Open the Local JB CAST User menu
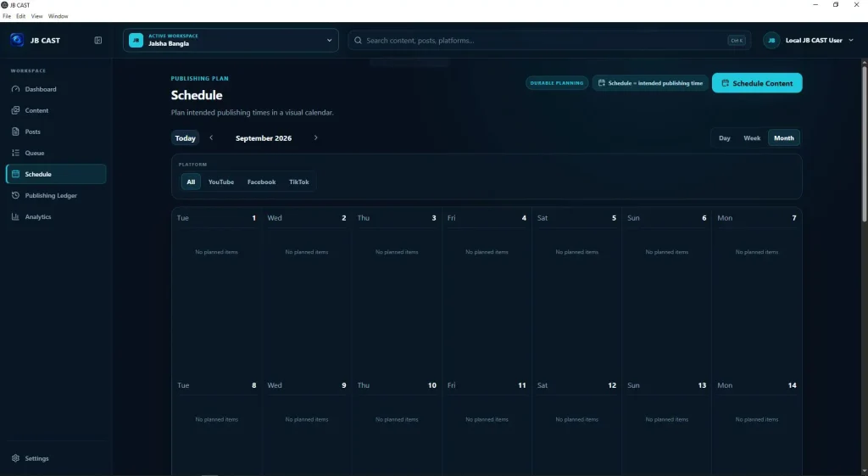Screen dimensions: 868x476 tap(810, 41)
